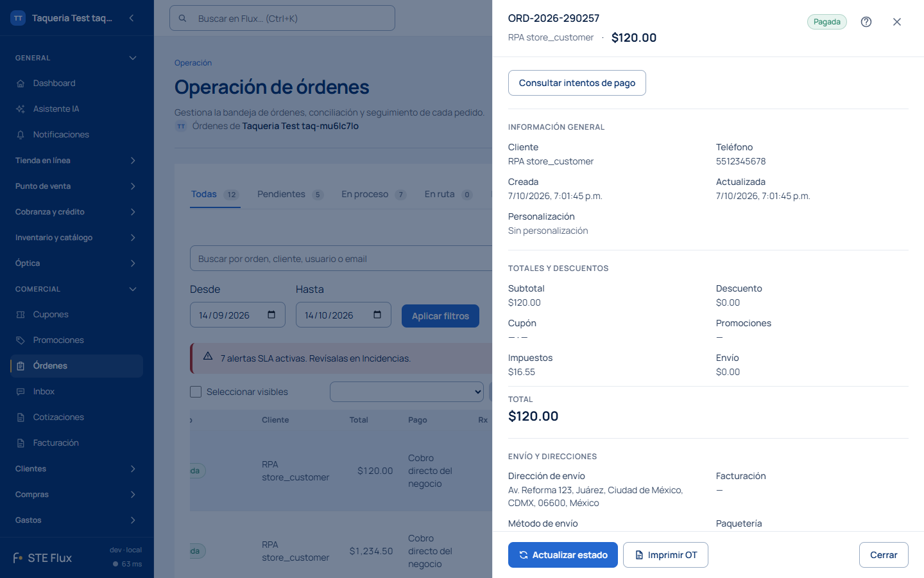Click the Actualizar estado button
The width and height of the screenshot is (924, 578).
563,555
